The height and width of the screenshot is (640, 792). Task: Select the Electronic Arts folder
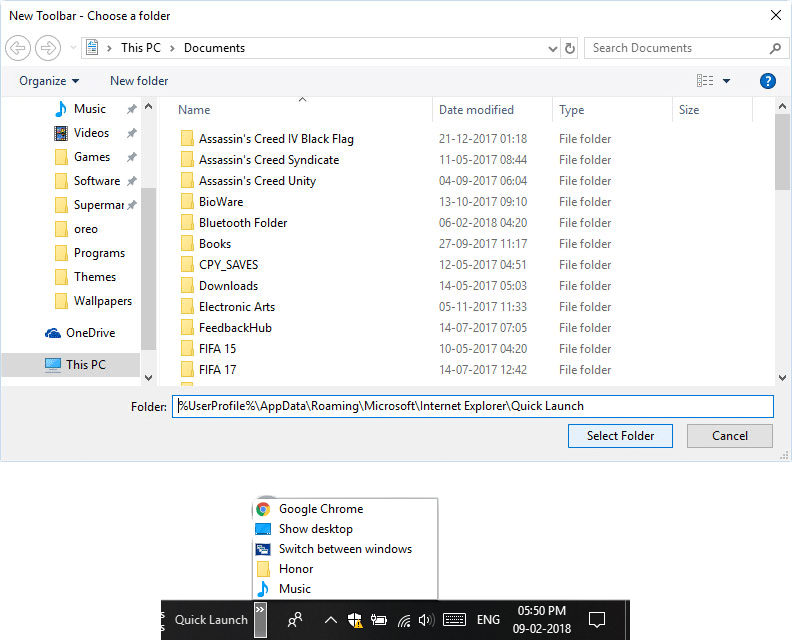pyautogui.click(x=237, y=307)
